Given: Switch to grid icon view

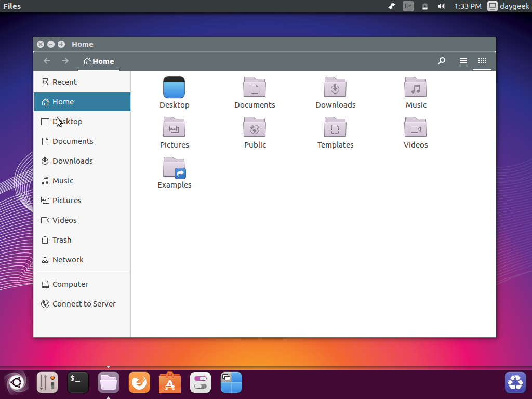Looking at the screenshot, I should point(482,61).
